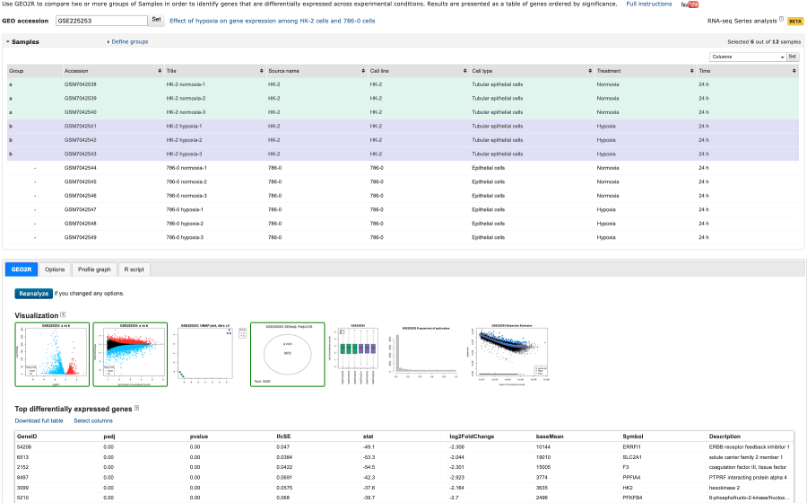This screenshot has height=504, width=808.
Task: Click the yellow BETA badge
Action: 795,21
